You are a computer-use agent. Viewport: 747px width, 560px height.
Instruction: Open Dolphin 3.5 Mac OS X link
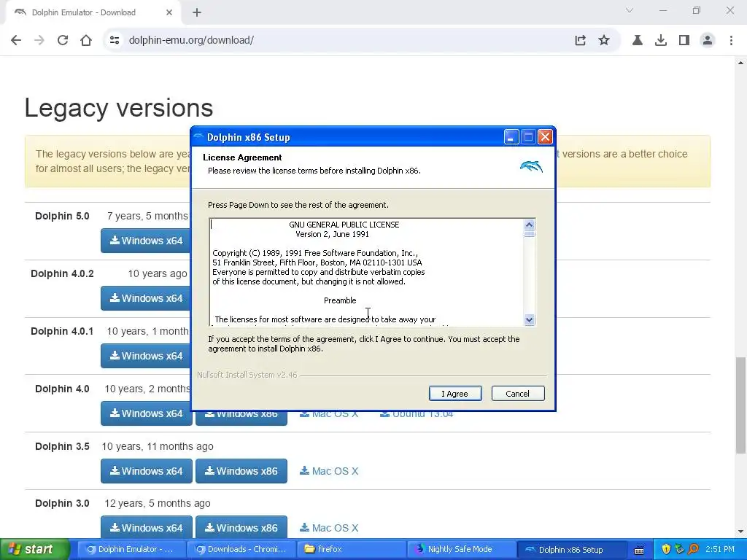329,471
